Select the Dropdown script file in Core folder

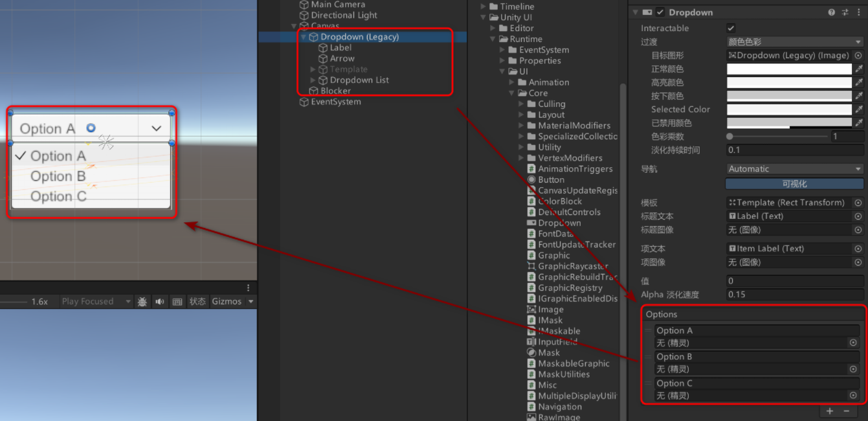coord(553,223)
